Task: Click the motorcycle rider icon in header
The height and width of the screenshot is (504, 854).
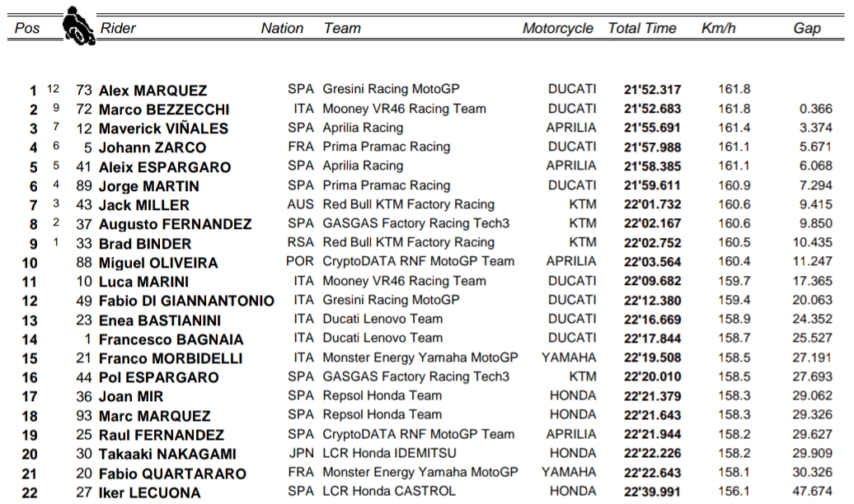Action: (x=78, y=26)
